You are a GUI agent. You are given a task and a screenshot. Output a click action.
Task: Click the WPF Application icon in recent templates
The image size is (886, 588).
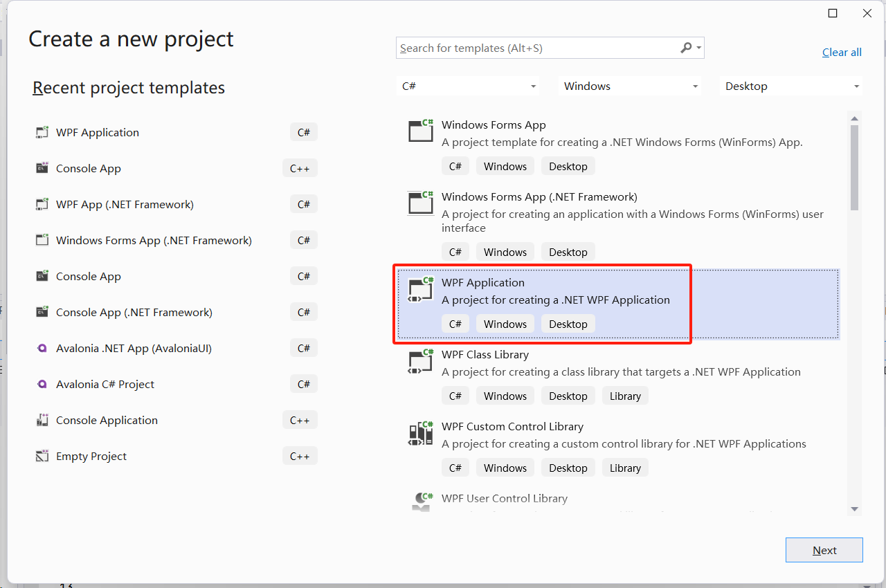(42, 132)
